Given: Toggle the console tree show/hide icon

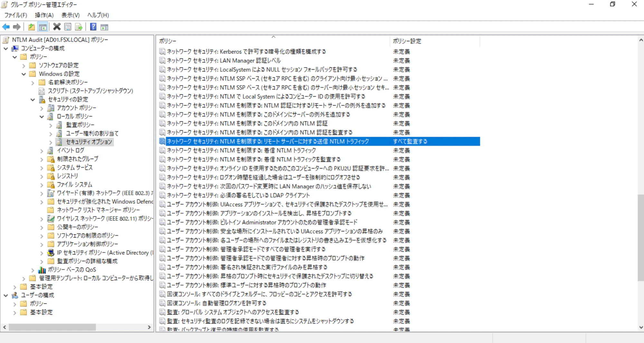Looking at the screenshot, I should 43,27.
